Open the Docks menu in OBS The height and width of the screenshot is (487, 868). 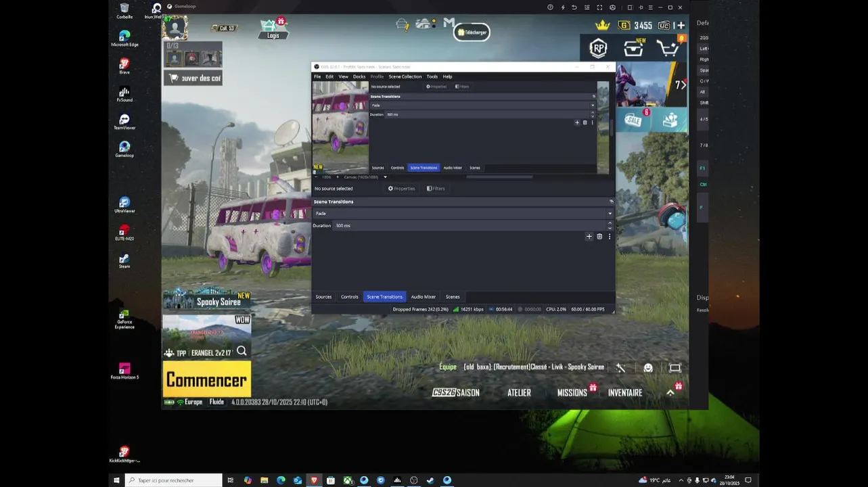[x=359, y=76]
